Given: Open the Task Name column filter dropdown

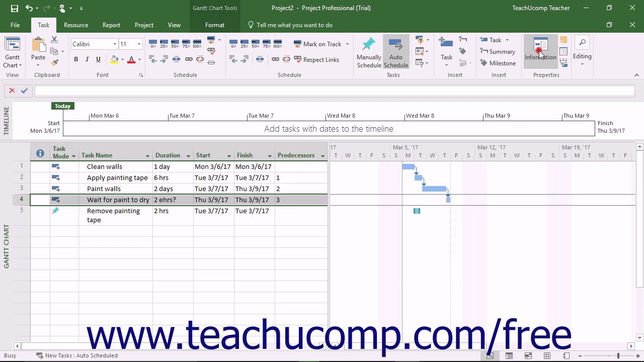Looking at the screenshot, I should click(x=147, y=156).
